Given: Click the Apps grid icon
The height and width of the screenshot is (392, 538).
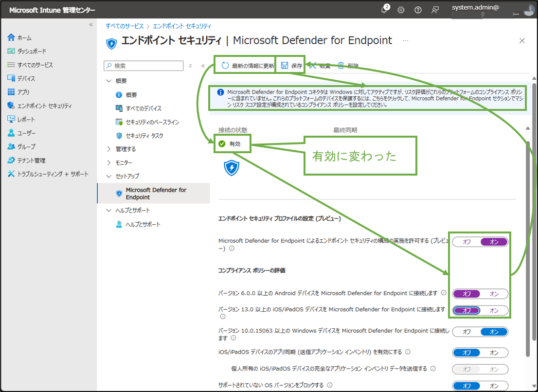Looking at the screenshot, I should click(x=11, y=92).
